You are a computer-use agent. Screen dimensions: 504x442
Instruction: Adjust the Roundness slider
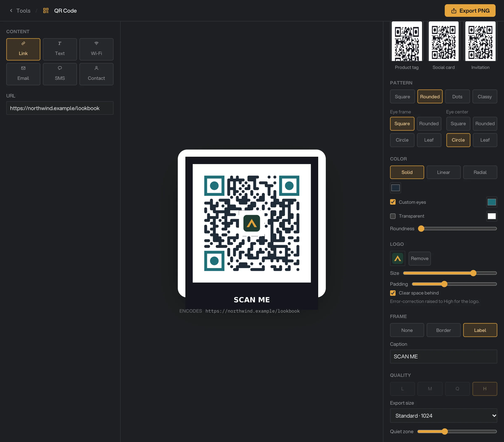(x=457, y=229)
